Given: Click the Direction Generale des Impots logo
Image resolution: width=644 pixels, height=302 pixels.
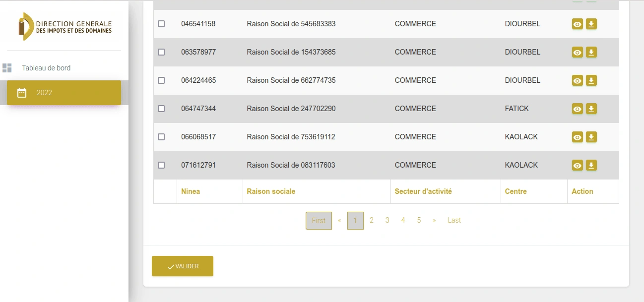Looking at the screenshot, I should pos(64,27).
